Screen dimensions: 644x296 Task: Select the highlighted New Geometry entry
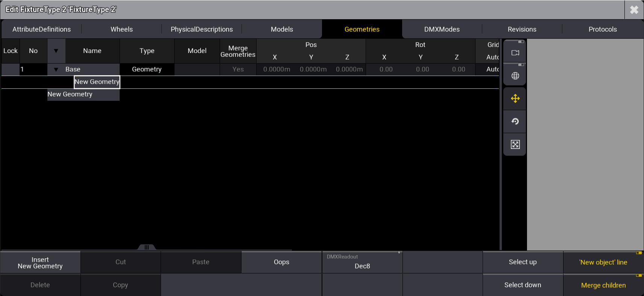[97, 82]
